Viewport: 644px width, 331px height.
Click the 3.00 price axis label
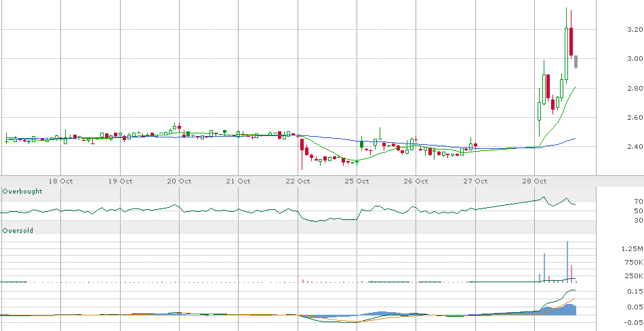click(635, 59)
